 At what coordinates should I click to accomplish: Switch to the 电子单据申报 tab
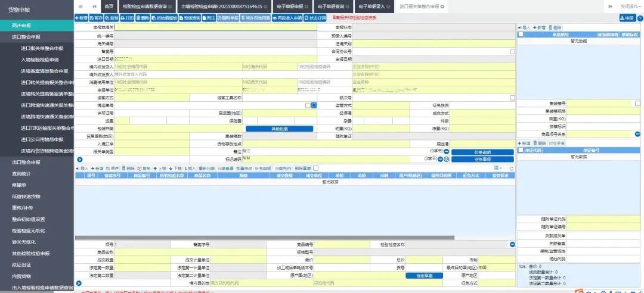pyautogui.click(x=292, y=7)
